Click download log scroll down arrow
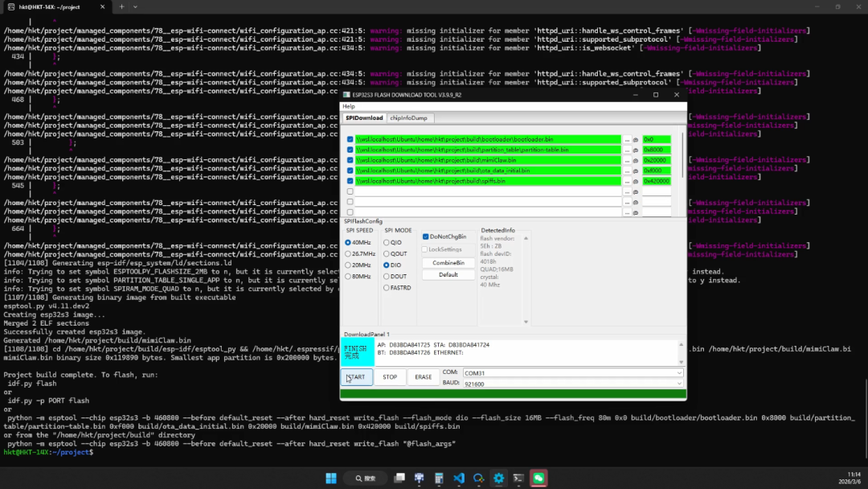Viewport: 868px width, 489px height. pyautogui.click(x=682, y=362)
